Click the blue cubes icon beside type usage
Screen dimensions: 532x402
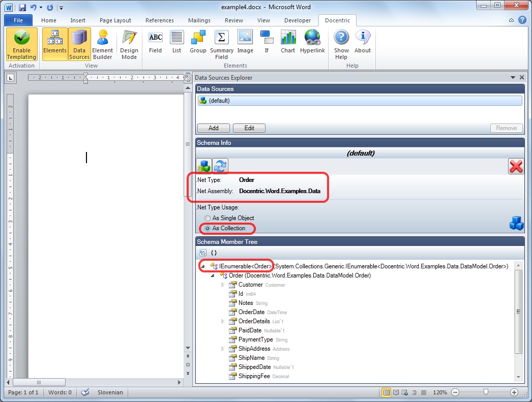(x=516, y=224)
